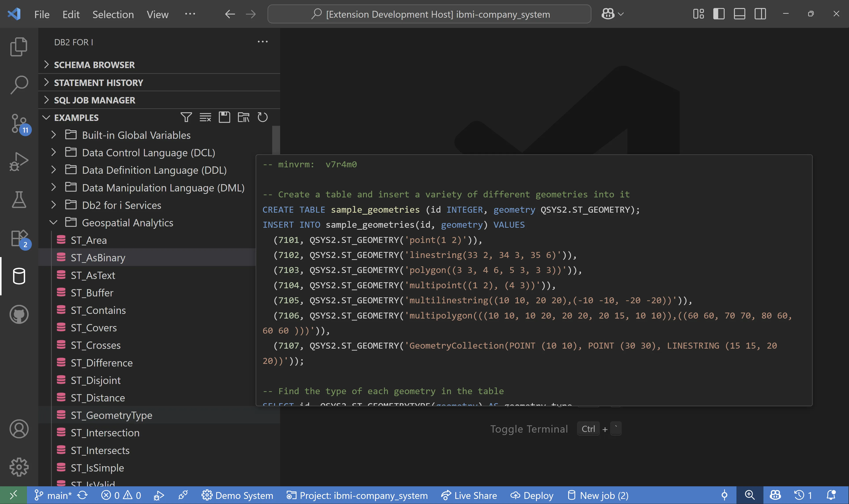
Task: Select the ST_Buffer example
Action: tap(92, 293)
